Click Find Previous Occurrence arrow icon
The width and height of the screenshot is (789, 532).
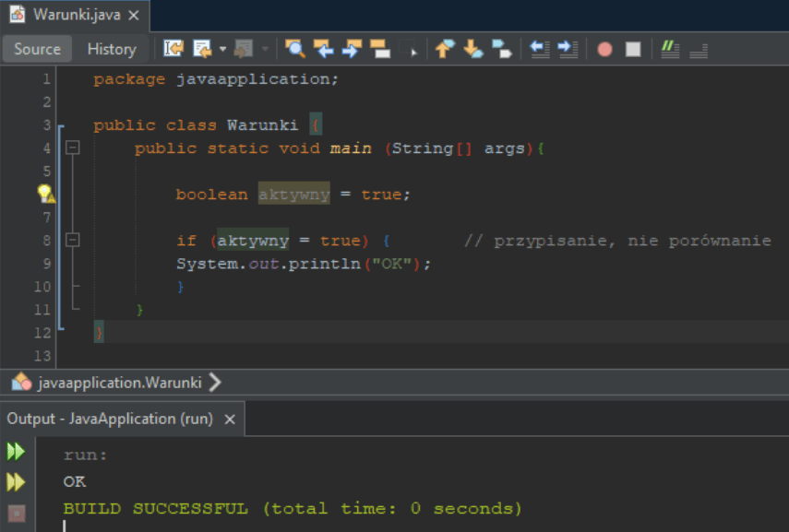click(323, 49)
